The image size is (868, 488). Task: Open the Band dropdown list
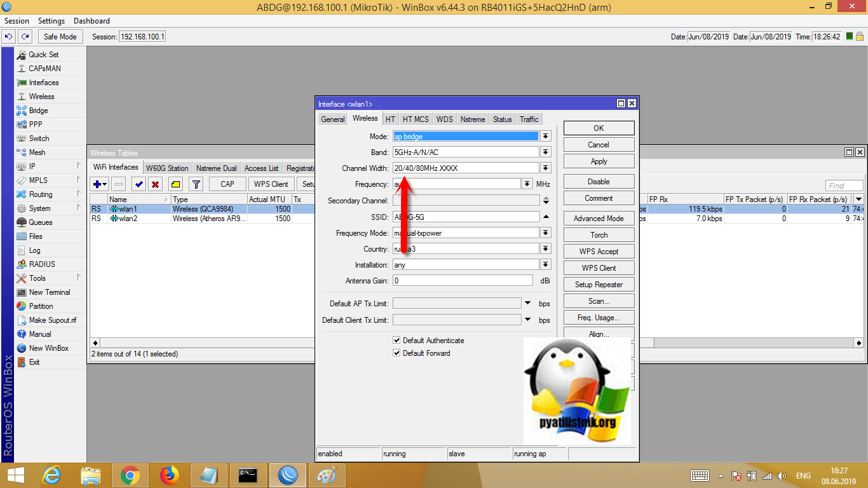[545, 152]
